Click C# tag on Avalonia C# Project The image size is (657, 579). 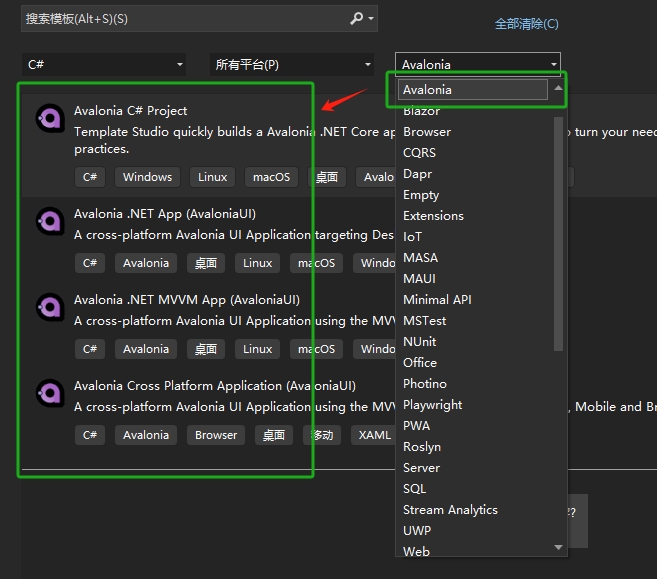pos(90,177)
